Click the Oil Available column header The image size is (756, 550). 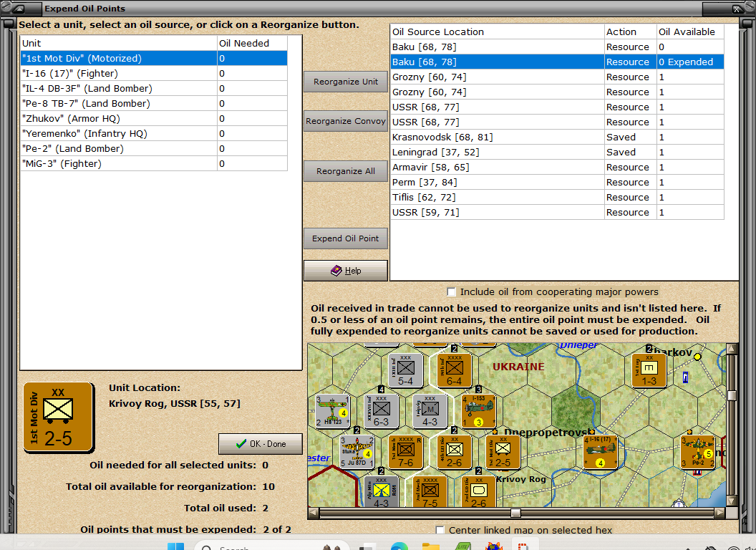pos(690,32)
